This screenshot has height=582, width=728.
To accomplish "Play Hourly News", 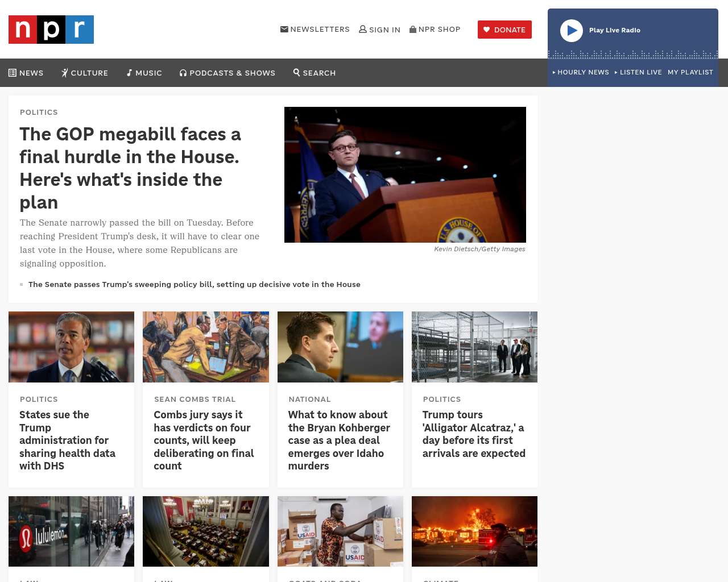I will [x=581, y=72].
